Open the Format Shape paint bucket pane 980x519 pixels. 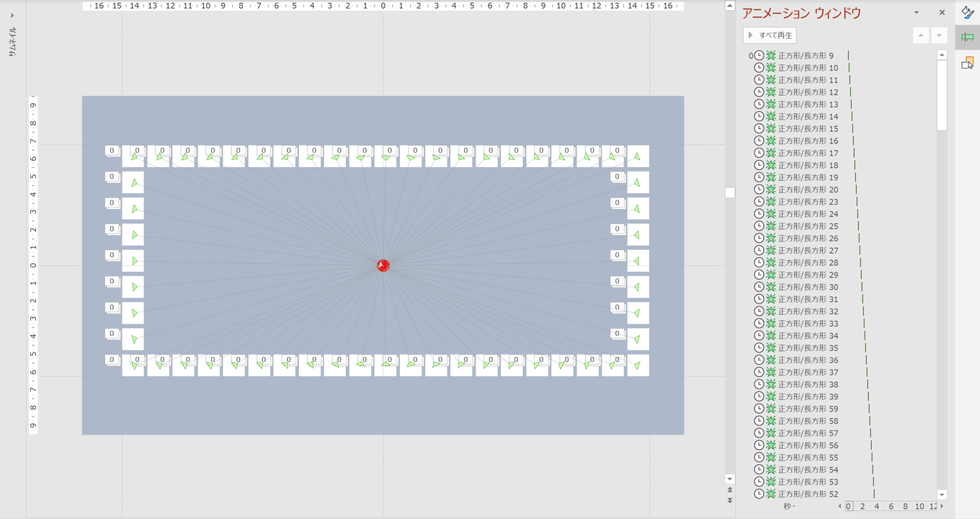(x=968, y=12)
